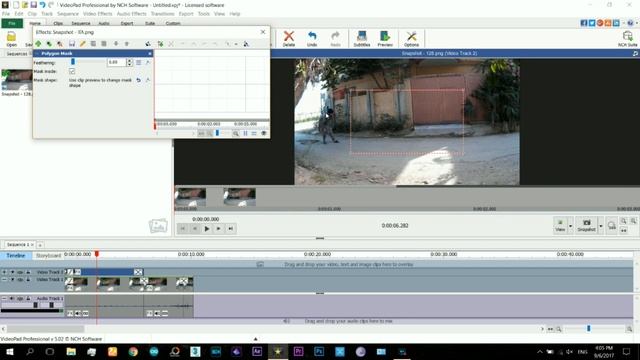Click the timeline zoom slider handle
Image resolution: width=640 pixels, height=360 pixels.
click(589, 329)
